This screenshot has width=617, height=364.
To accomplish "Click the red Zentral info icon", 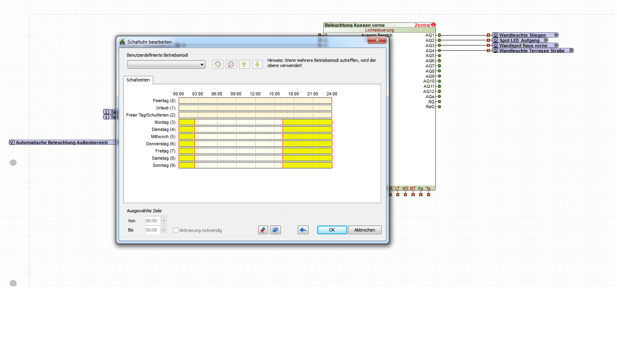I will [x=433, y=25].
